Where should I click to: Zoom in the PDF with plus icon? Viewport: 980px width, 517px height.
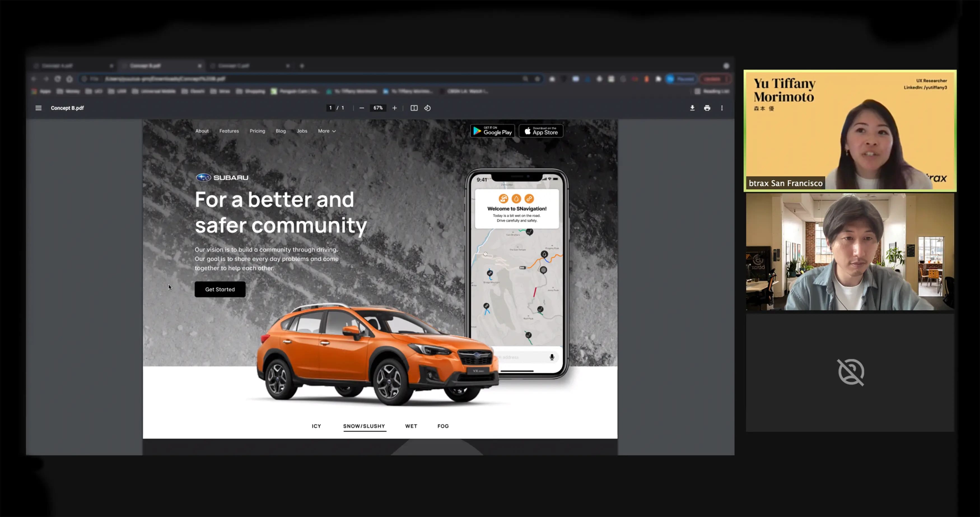coord(395,108)
